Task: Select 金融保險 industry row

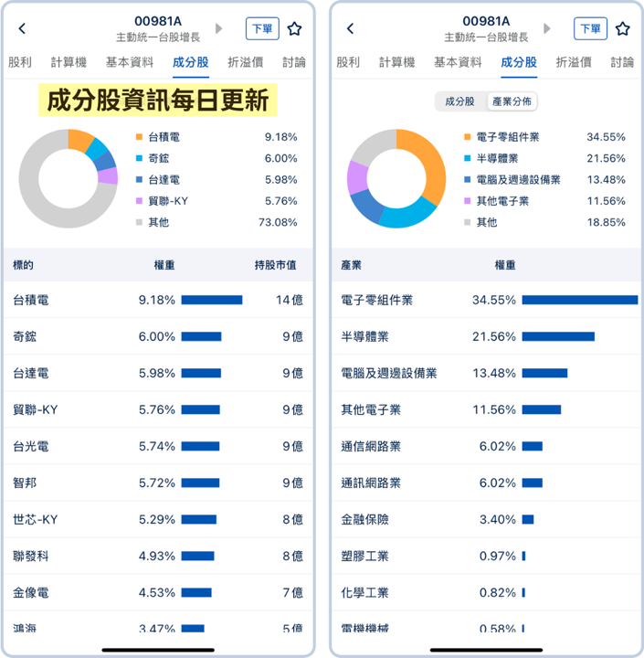Action: coord(486,519)
